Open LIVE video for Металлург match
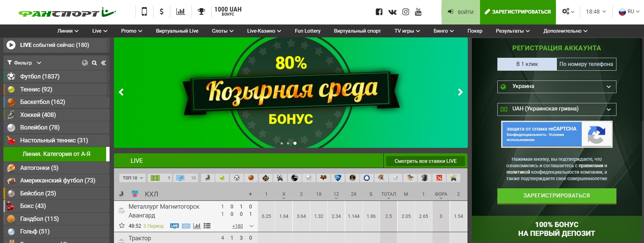This screenshot has height=243, width=644. (175, 226)
